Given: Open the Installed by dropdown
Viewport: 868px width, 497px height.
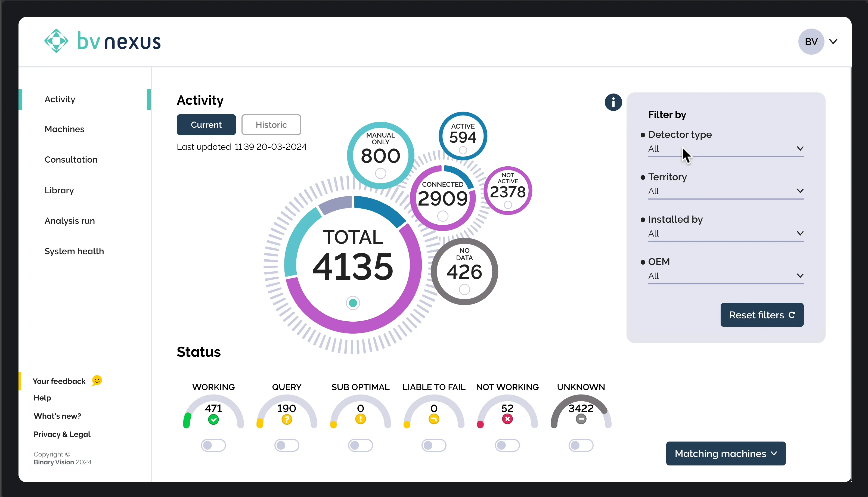Looking at the screenshot, I should [x=726, y=234].
